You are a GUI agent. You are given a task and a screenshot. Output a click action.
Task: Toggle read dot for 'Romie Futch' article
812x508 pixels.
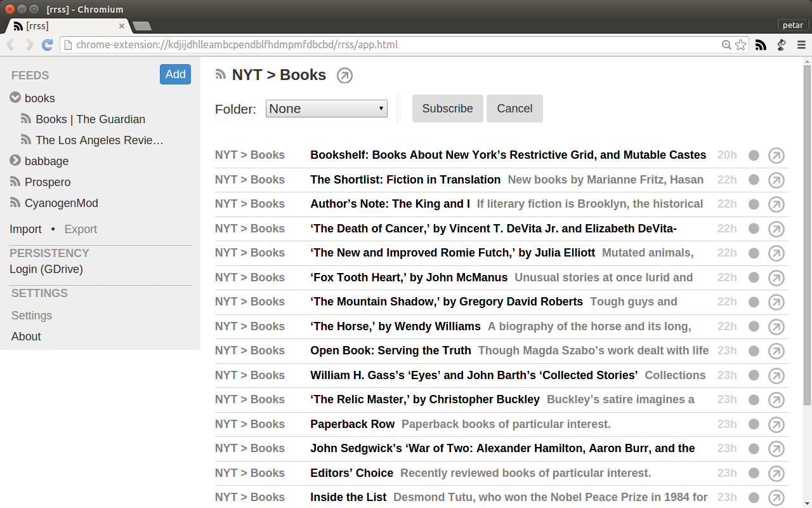754,253
